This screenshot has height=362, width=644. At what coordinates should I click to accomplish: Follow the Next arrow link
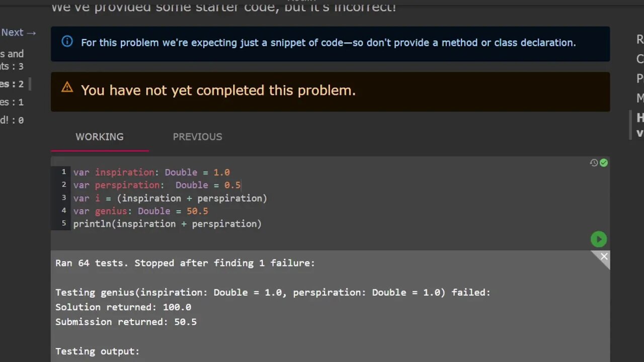click(19, 32)
